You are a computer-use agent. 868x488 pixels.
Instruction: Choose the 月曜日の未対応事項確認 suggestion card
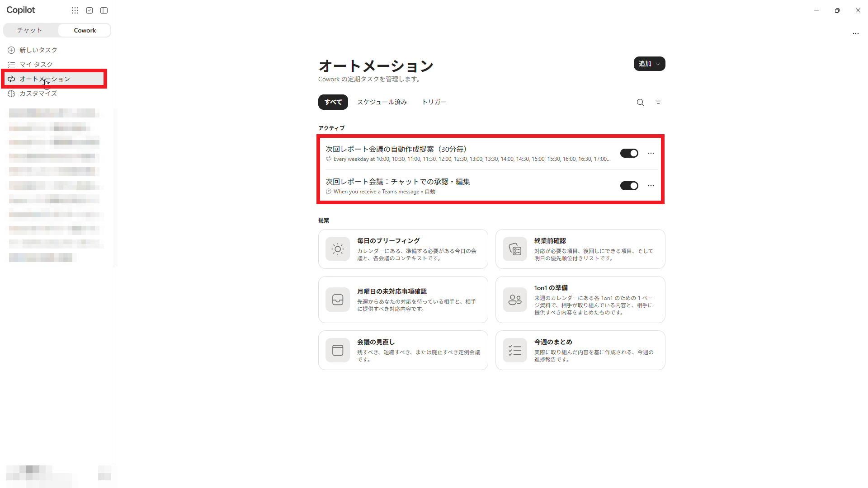[x=403, y=300]
